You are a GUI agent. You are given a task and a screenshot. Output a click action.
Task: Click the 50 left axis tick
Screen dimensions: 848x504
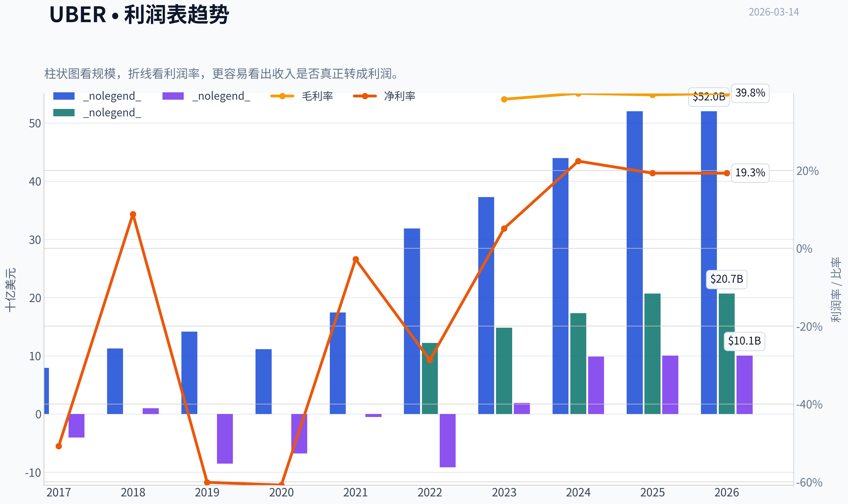click(35, 123)
